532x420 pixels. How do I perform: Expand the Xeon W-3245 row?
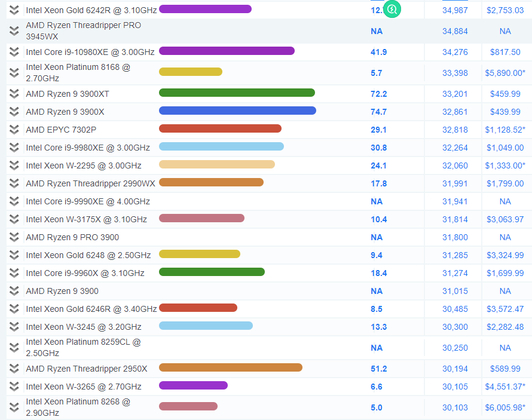(14, 327)
